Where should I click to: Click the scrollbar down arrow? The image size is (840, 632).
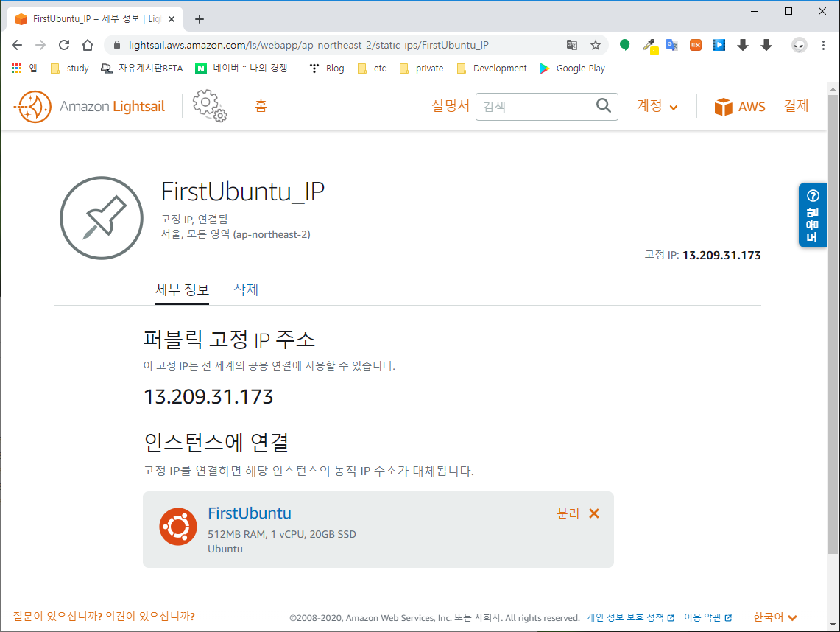pyautogui.click(x=833, y=625)
